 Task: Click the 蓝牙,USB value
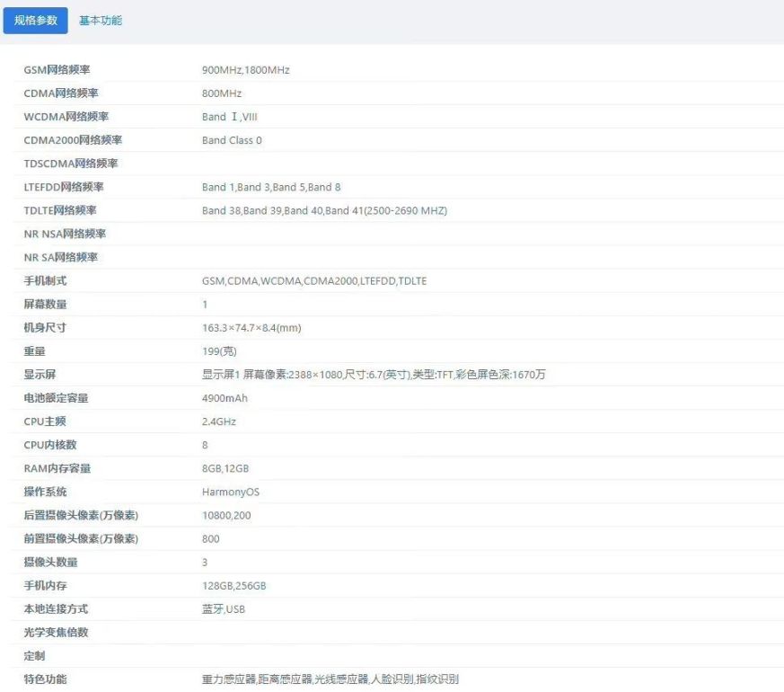pyautogui.click(x=224, y=609)
